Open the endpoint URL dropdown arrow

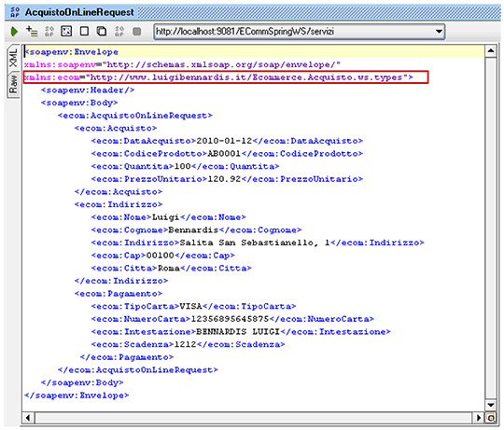point(439,32)
